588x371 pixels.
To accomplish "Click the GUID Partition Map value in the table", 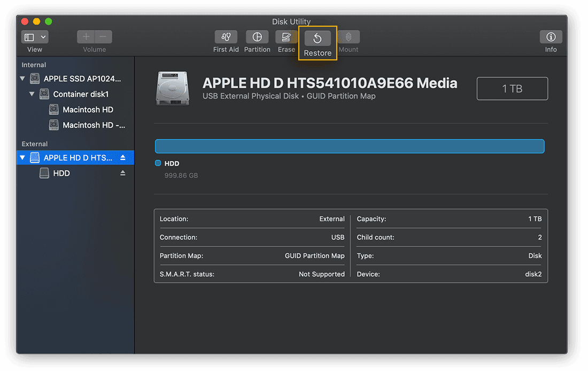I will (x=315, y=256).
